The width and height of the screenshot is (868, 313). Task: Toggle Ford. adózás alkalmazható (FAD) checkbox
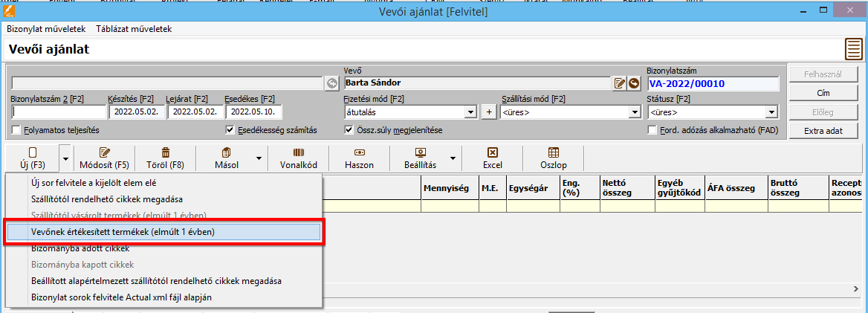pyautogui.click(x=652, y=130)
